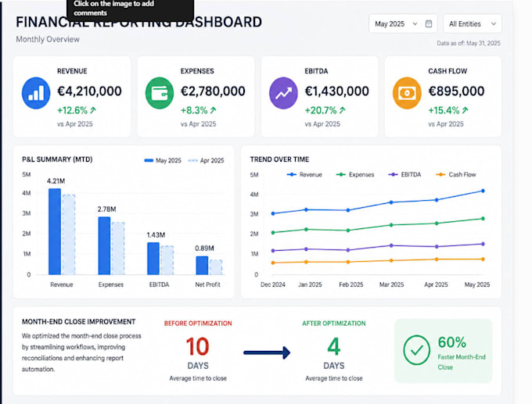Screen dimensions: 532x404
Task: Toggle the May 2025 legend series
Action: click(x=163, y=160)
